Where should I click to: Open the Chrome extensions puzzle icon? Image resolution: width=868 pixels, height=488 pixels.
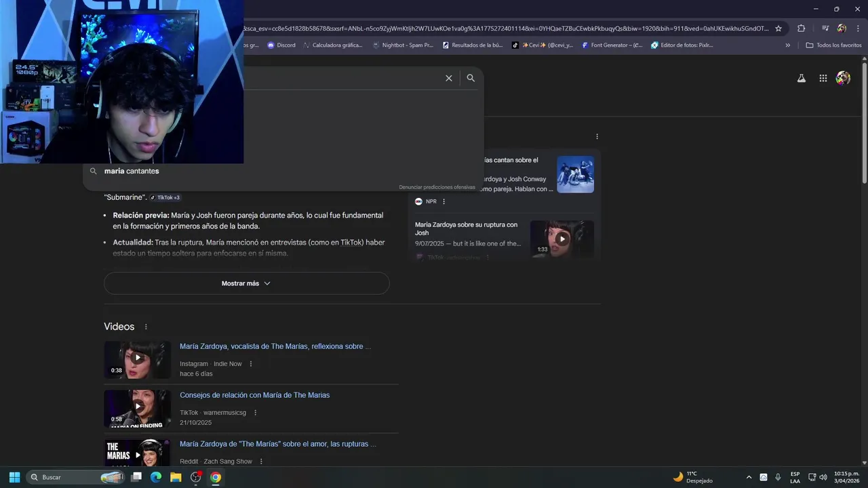(x=801, y=28)
